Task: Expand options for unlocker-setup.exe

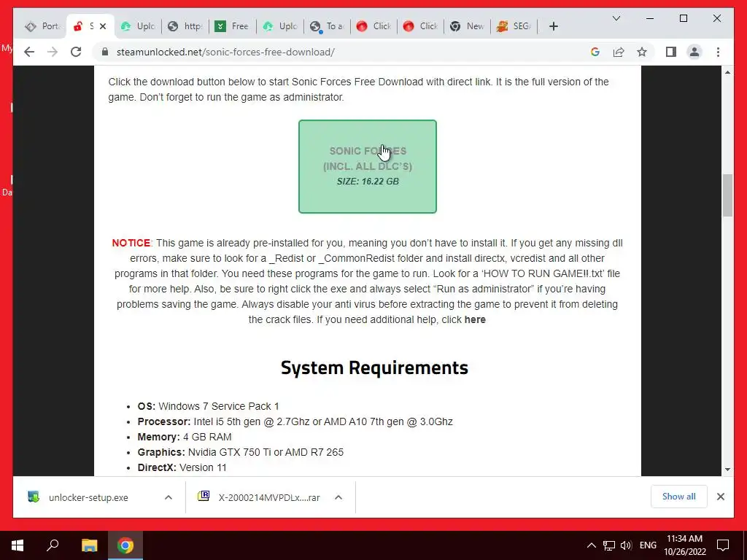Action: tap(169, 497)
